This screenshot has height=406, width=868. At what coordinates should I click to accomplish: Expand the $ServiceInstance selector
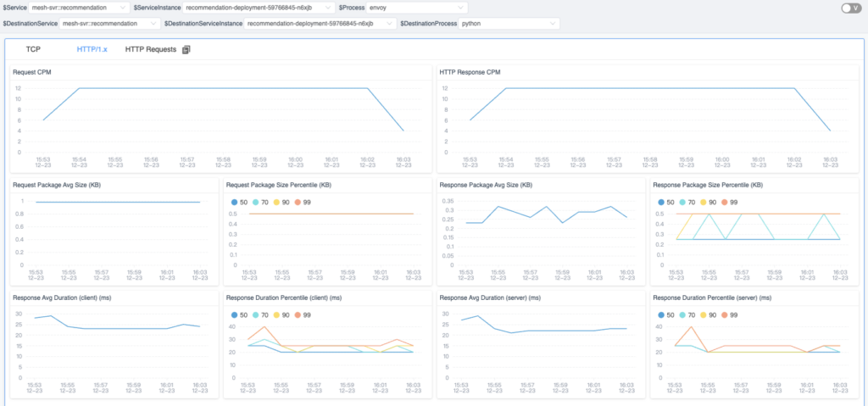point(239,8)
